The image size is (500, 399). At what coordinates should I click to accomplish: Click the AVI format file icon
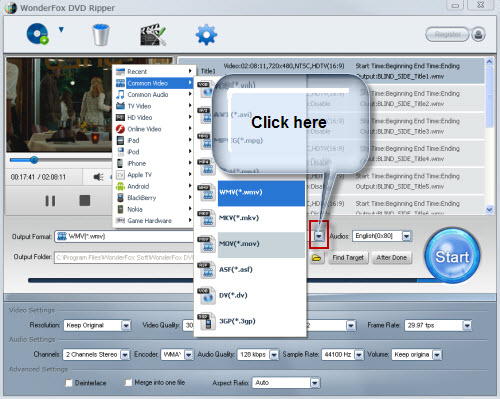coord(206,115)
